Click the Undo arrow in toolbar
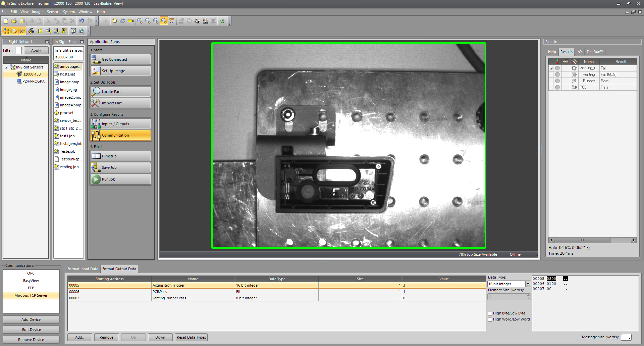644x346 pixels. click(x=82, y=21)
